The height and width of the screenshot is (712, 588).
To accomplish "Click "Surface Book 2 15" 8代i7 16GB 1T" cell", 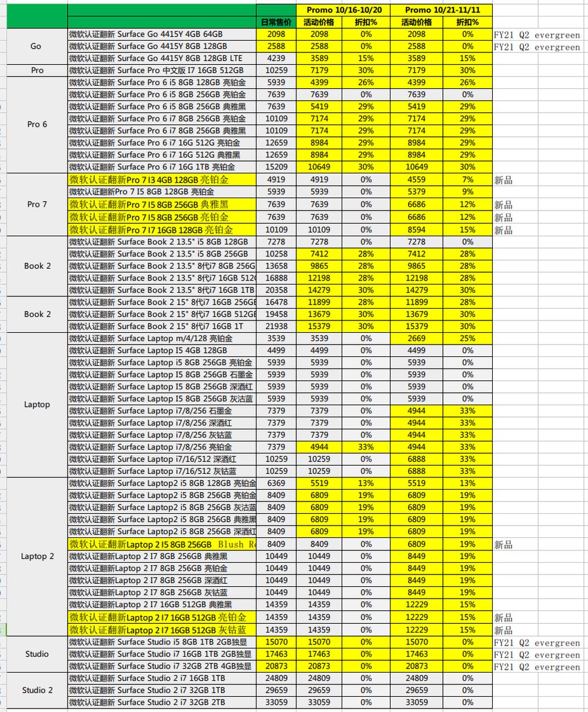I will 162,326.
